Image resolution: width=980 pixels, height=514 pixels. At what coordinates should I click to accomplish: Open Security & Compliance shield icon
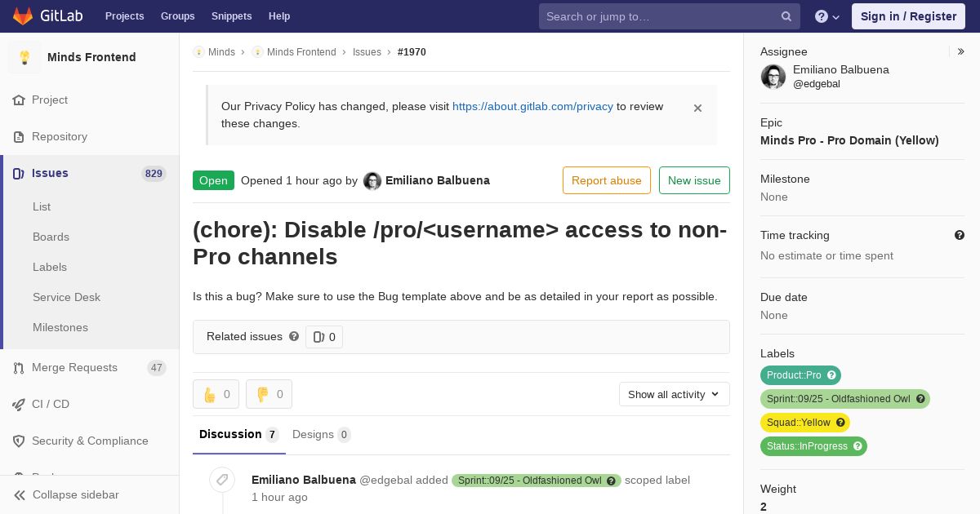(19, 441)
